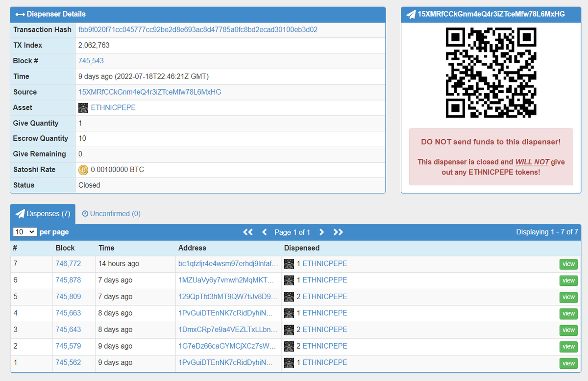Image resolution: width=588 pixels, height=381 pixels.
Task: Click the arrows icon in Dispenser Details header
Action: [x=20, y=14]
